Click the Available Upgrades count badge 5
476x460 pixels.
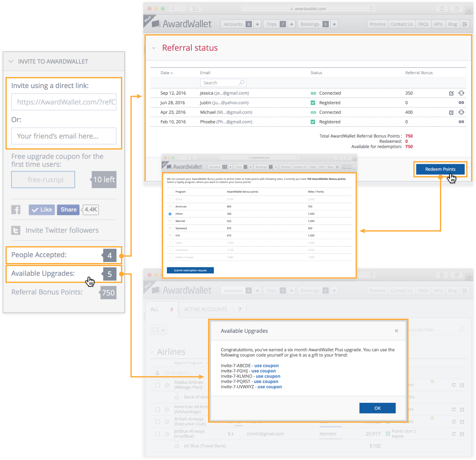click(109, 274)
